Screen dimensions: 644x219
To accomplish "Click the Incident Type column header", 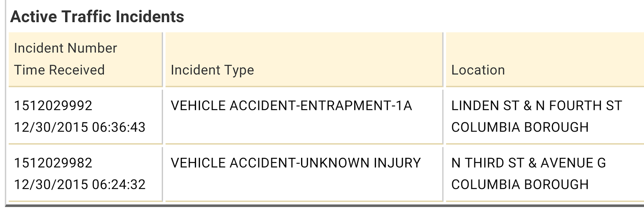I will 212,70.
